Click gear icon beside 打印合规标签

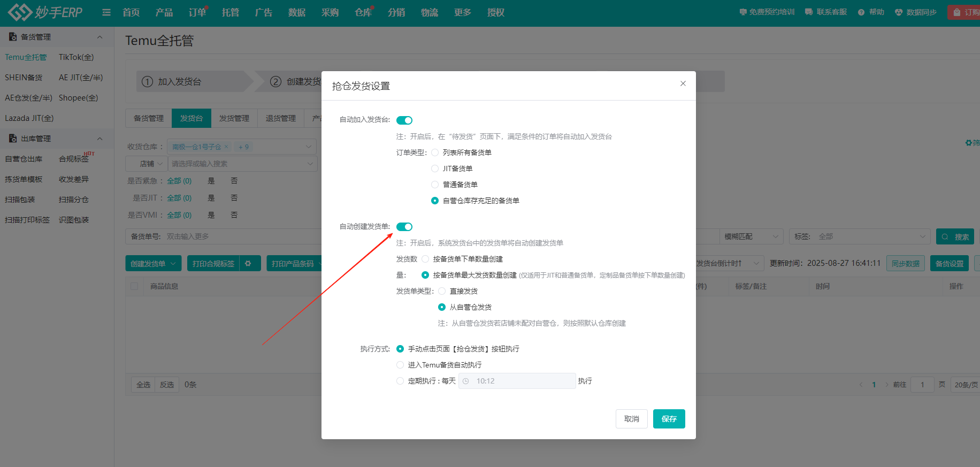click(248, 264)
